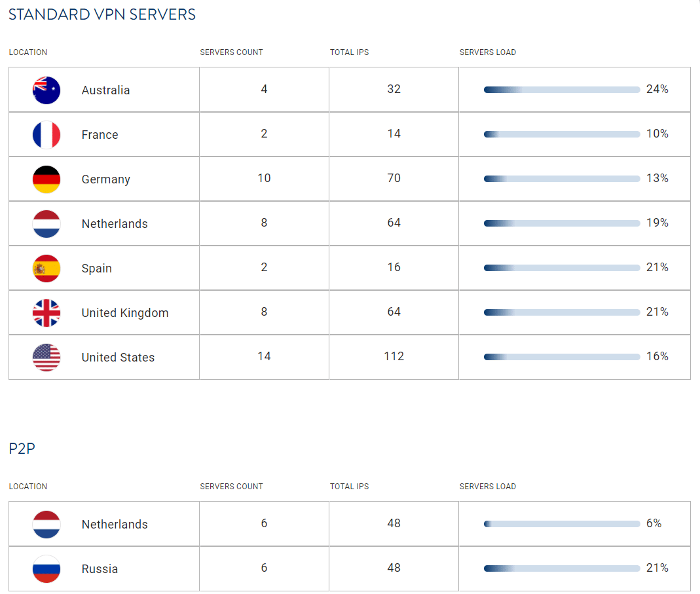Select the STANDARD VPN SERVERS section heading
Viewport: 700px width, 594px height.
tap(101, 14)
